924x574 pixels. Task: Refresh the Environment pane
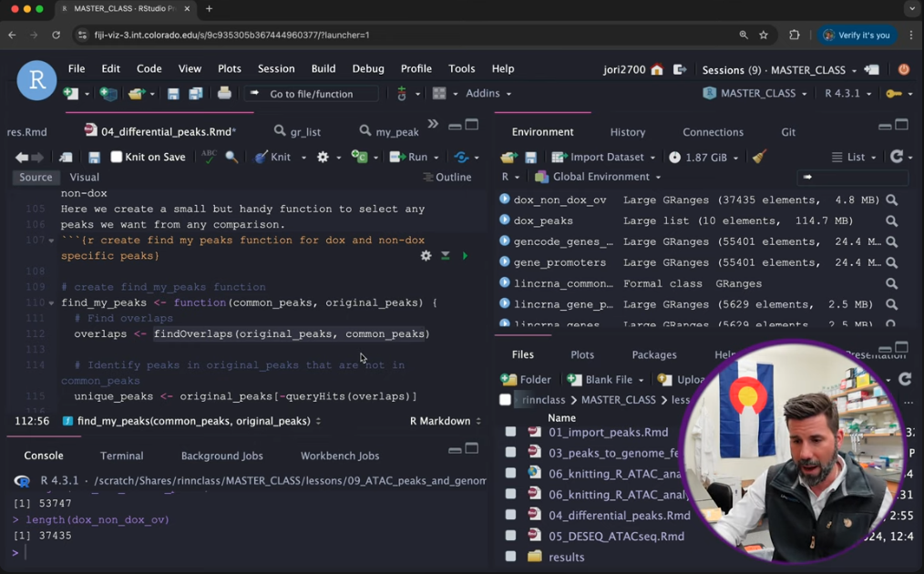point(897,156)
